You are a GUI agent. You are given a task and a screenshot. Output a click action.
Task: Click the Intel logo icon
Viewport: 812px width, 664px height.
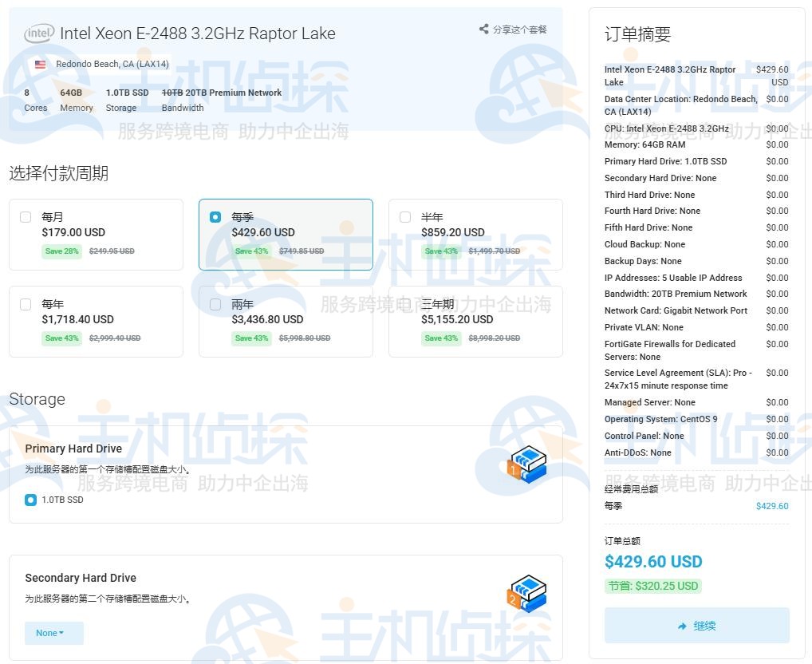tap(39, 34)
